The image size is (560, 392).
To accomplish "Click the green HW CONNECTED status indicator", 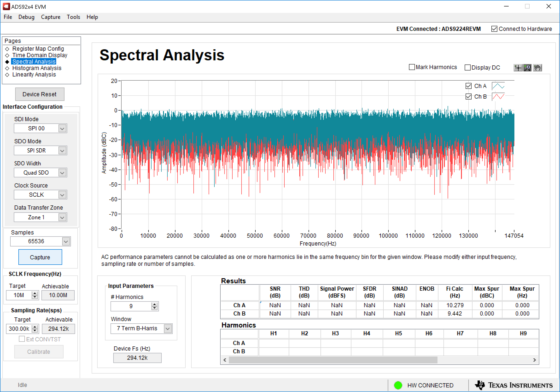I will 398,385.
